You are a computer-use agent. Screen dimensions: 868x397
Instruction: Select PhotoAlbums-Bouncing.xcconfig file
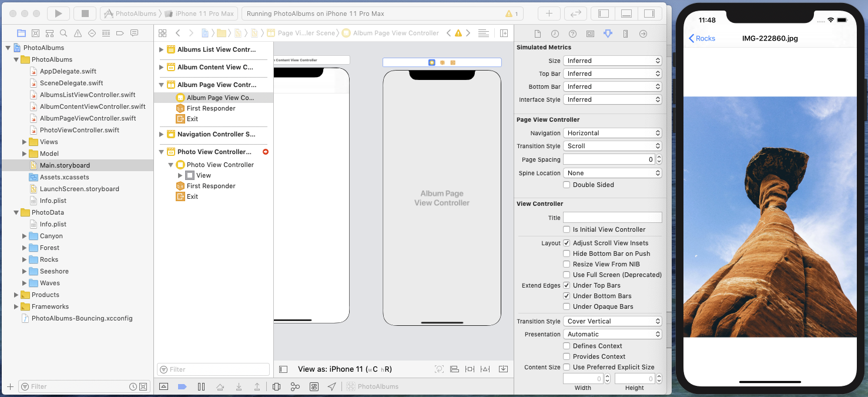coord(82,318)
